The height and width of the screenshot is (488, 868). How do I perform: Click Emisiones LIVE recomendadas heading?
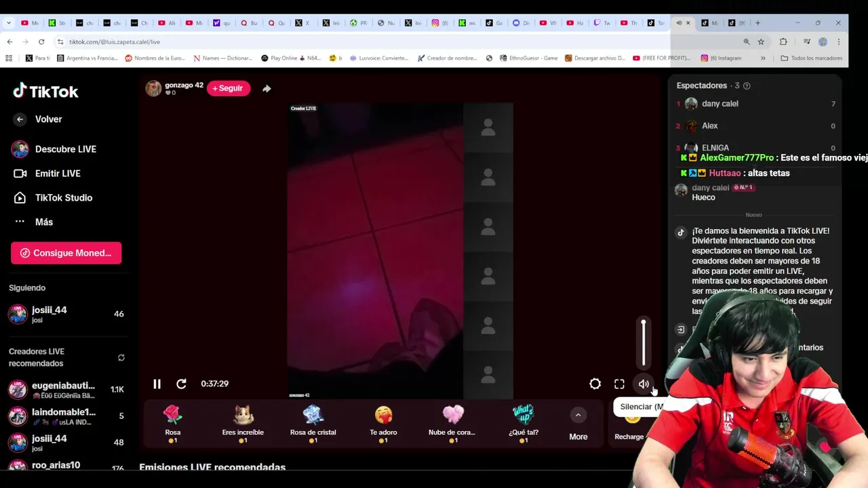pos(212,467)
